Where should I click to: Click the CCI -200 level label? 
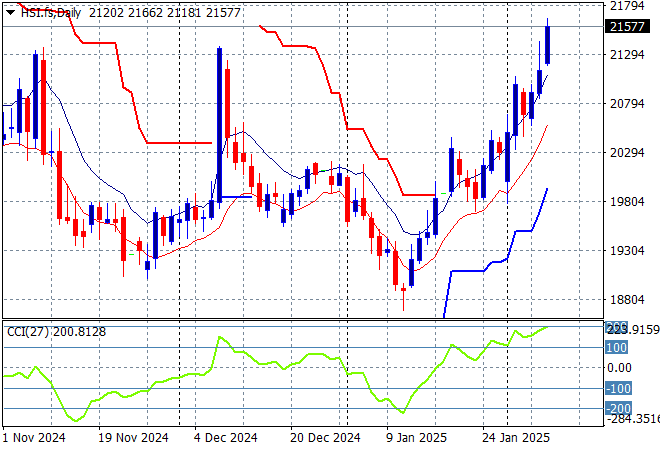[x=618, y=408]
